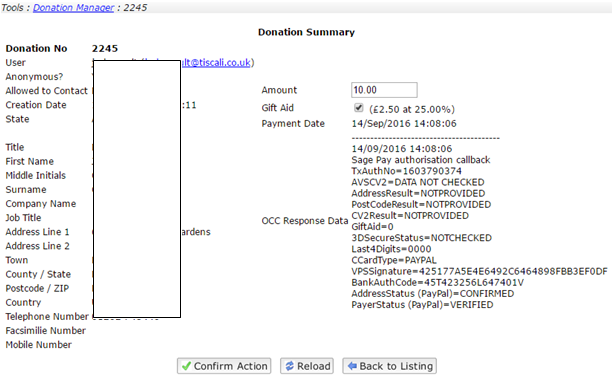
Task: Click the blue back arrow icon
Action: pos(352,366)
